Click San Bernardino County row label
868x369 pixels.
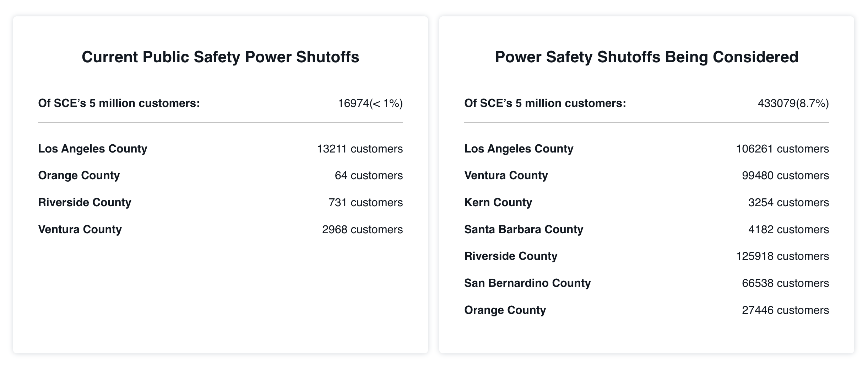527,283
